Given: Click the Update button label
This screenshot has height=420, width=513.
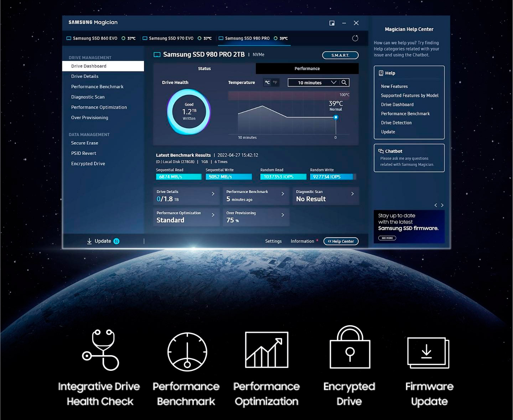Looking at the screenshot, I should pos(103,241).
